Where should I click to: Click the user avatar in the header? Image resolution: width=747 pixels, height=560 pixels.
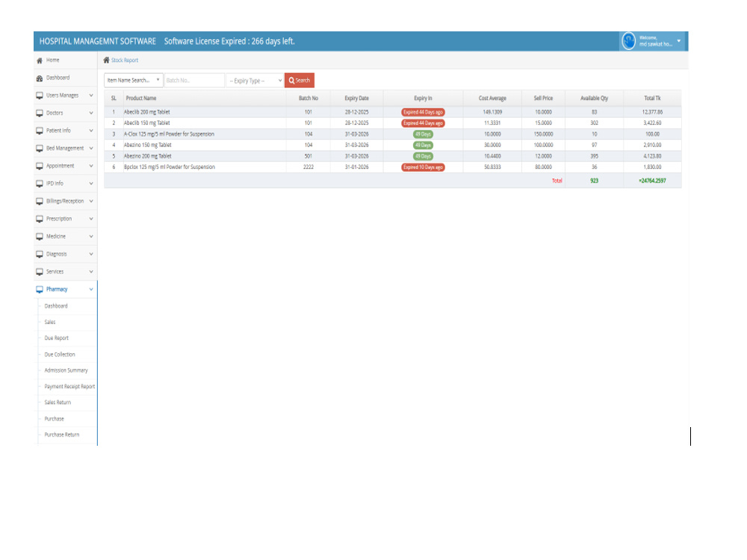click(628, 41)
